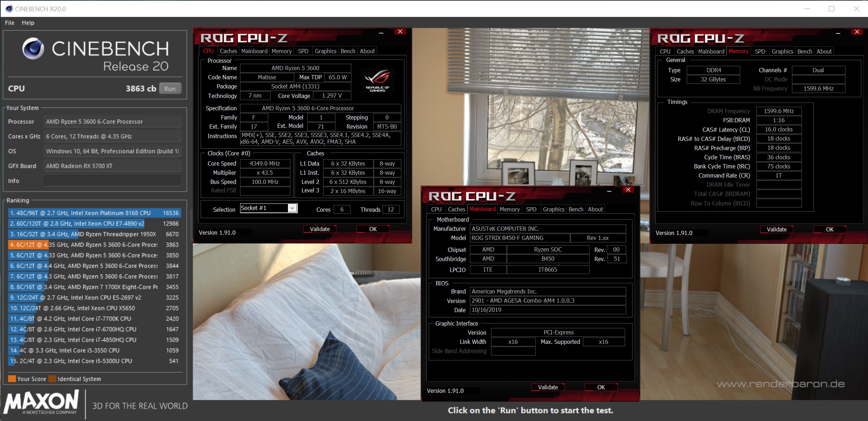Viewport: 868px width, 421px height.
Task: Click the Cinebench sphere logo in left panel
Action: pyautogui.click(x=33, y=49)
